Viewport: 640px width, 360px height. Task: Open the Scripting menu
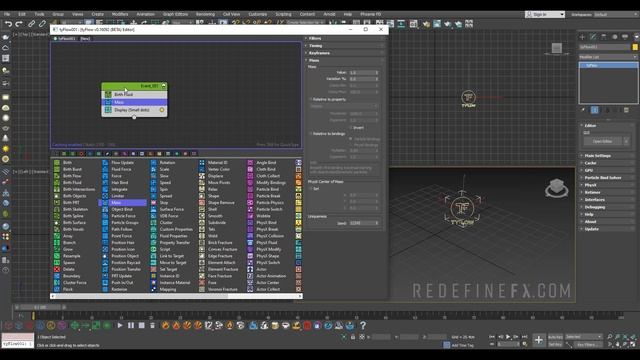(283, 14)
